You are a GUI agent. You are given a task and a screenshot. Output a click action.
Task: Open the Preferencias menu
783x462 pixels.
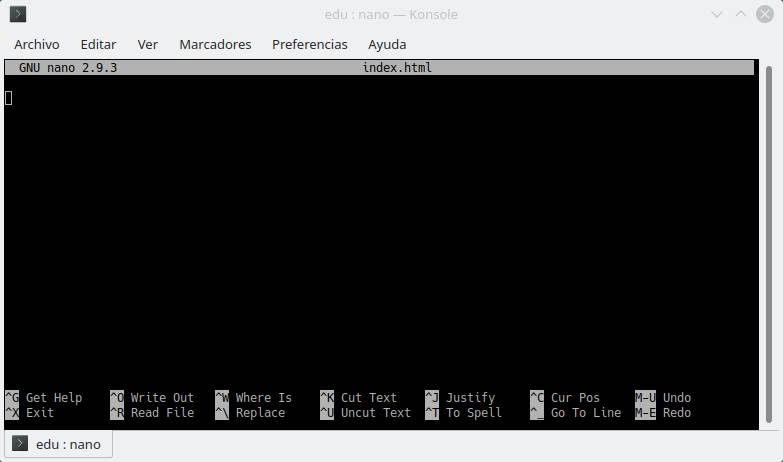(x=310, y=44)
